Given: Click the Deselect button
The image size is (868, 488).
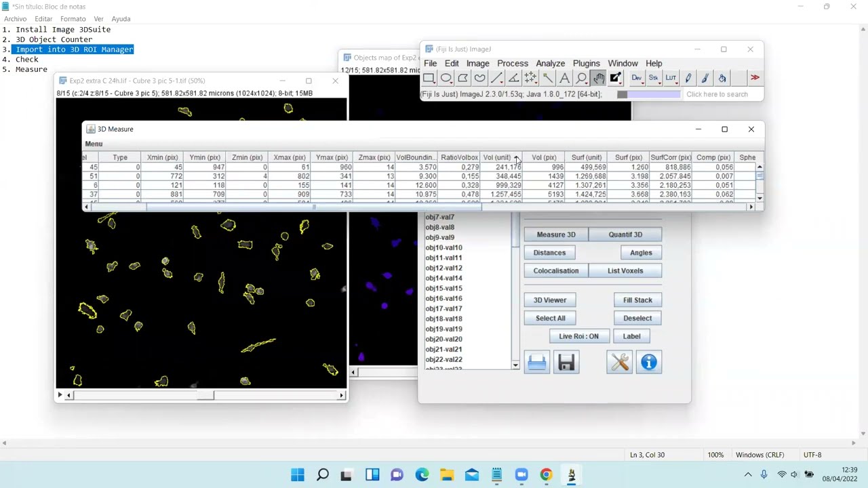Looking at the screenshot, I should [x=637, y=319].
